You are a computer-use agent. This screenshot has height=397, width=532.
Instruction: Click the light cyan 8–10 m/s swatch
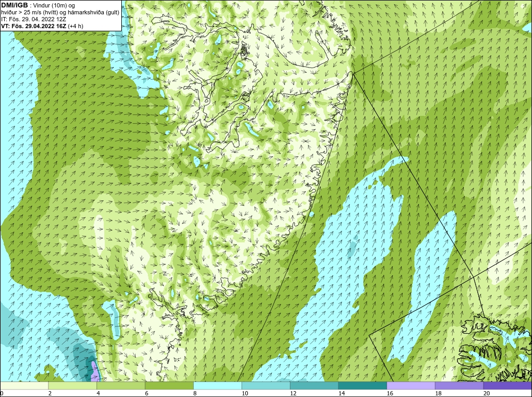point(218,386)
